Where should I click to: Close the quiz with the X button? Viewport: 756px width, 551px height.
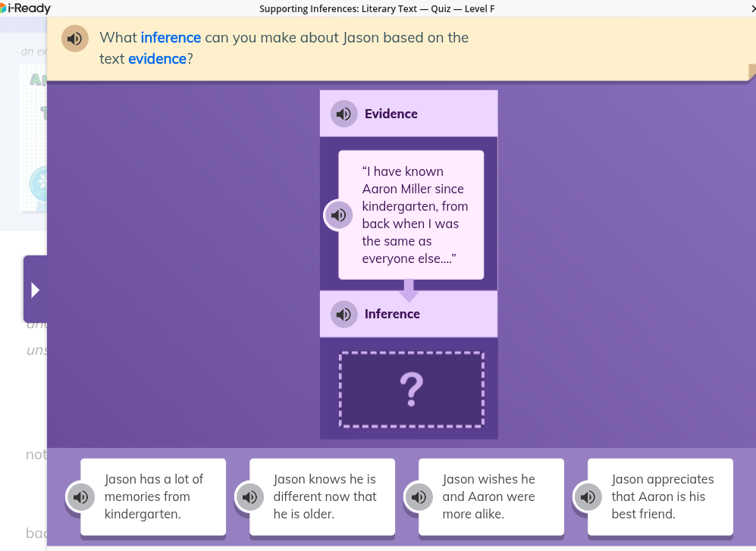[x=751, y=8]
